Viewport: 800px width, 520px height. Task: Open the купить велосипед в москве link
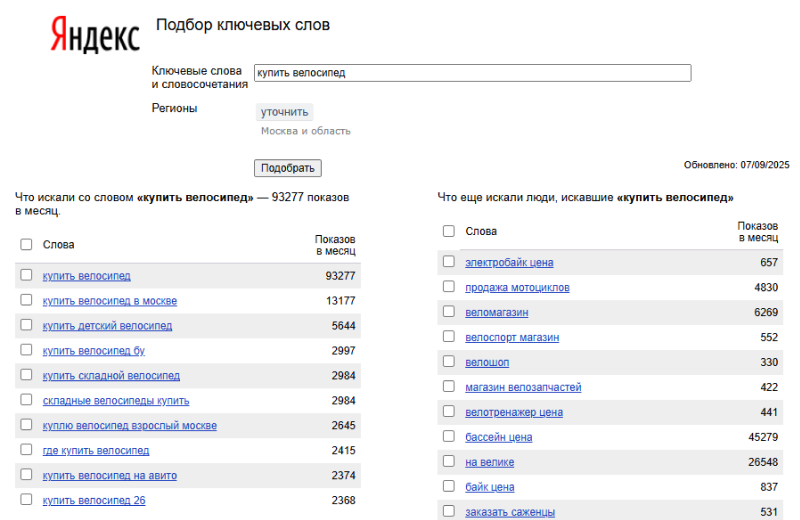110,301
